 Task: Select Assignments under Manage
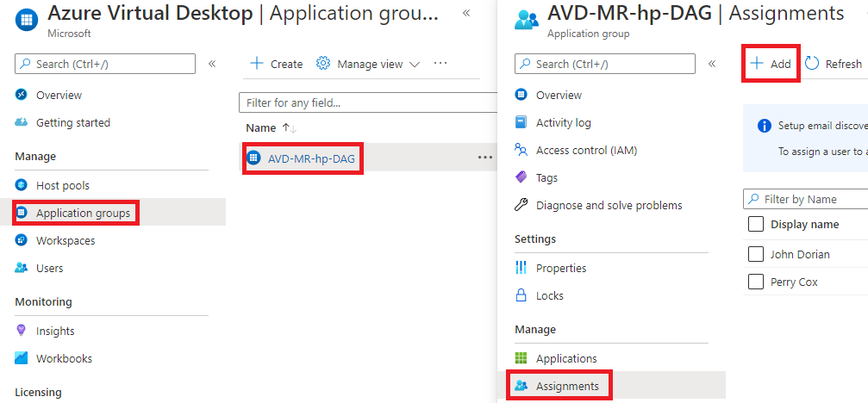pyautogui.click(x=567, y=386)
